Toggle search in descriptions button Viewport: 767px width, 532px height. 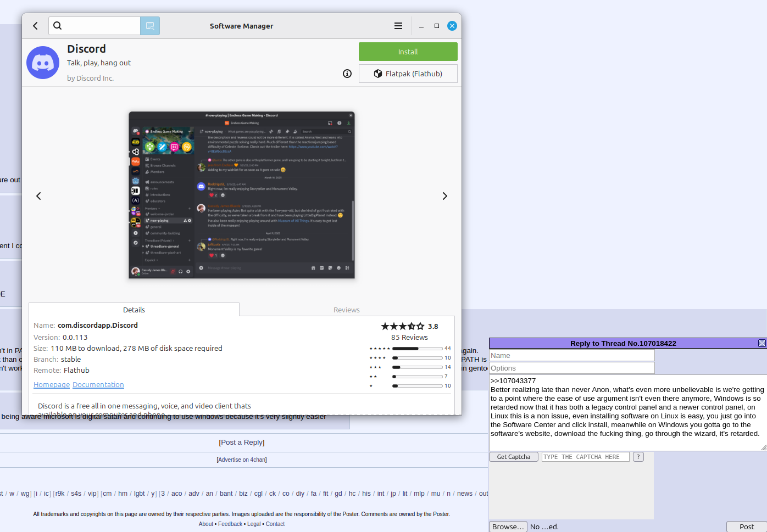tap(150, 26)
